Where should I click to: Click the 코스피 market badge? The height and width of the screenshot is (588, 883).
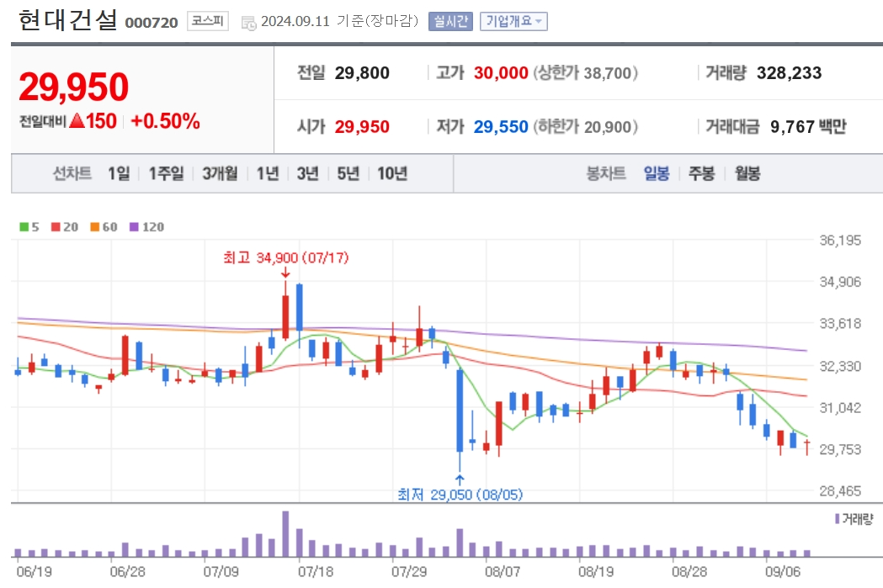pyautogui.click(x=208, y=21)
